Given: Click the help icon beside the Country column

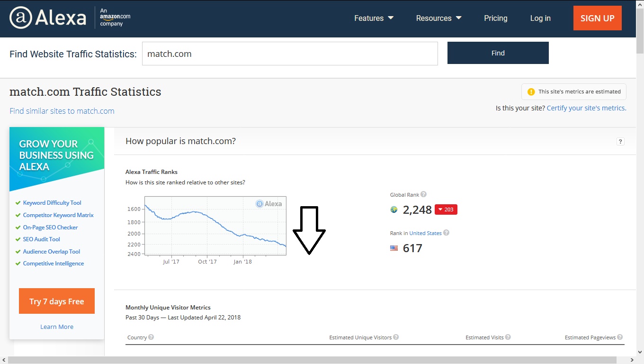Looking at the screenshot, I should point(151,337).
